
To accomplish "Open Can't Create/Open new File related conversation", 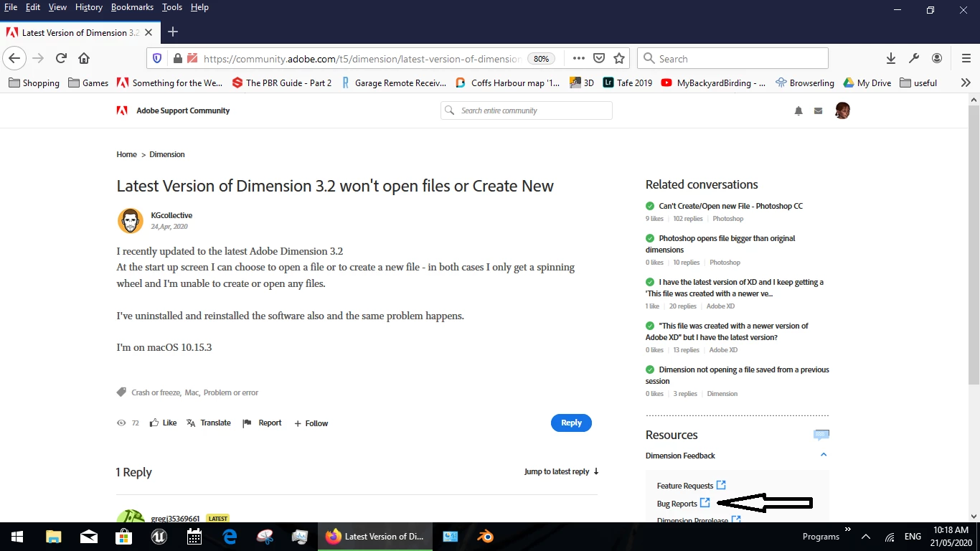I will (730, 206).
